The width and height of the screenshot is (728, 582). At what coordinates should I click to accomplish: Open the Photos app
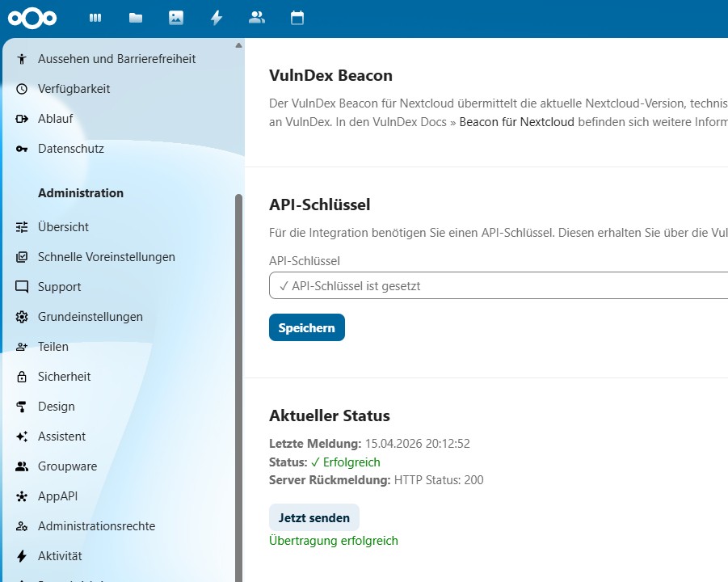175,18
